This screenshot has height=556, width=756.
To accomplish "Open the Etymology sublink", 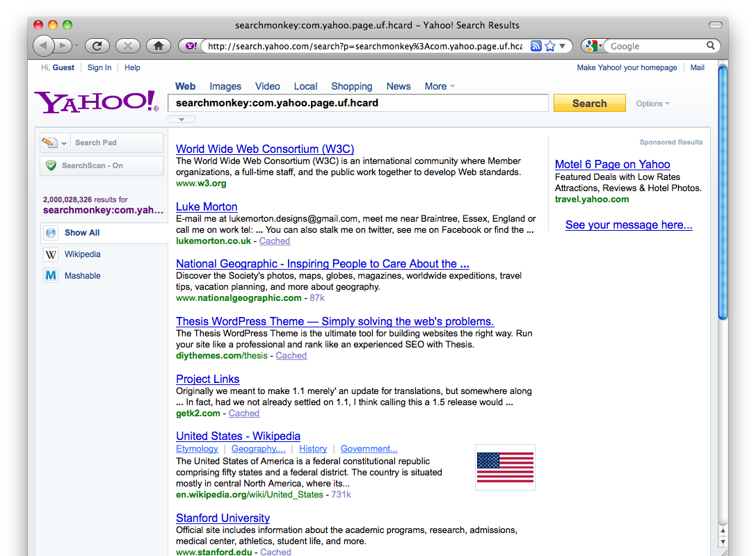I will (x=197, y=448).
